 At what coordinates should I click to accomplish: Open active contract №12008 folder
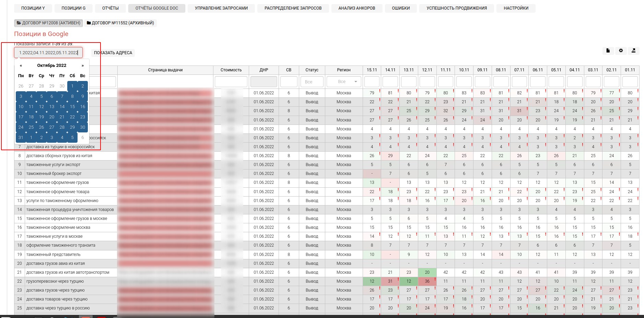click(x=48, y=23)
